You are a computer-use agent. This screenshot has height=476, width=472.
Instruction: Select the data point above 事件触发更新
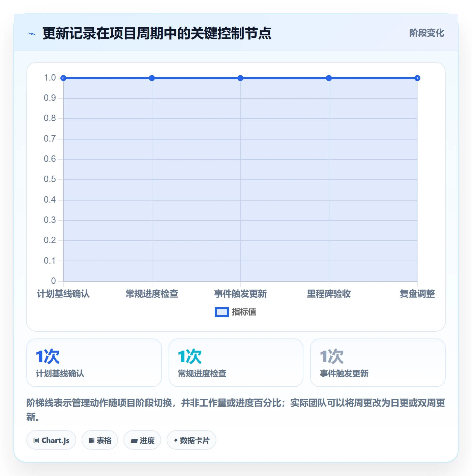point(240,78)
